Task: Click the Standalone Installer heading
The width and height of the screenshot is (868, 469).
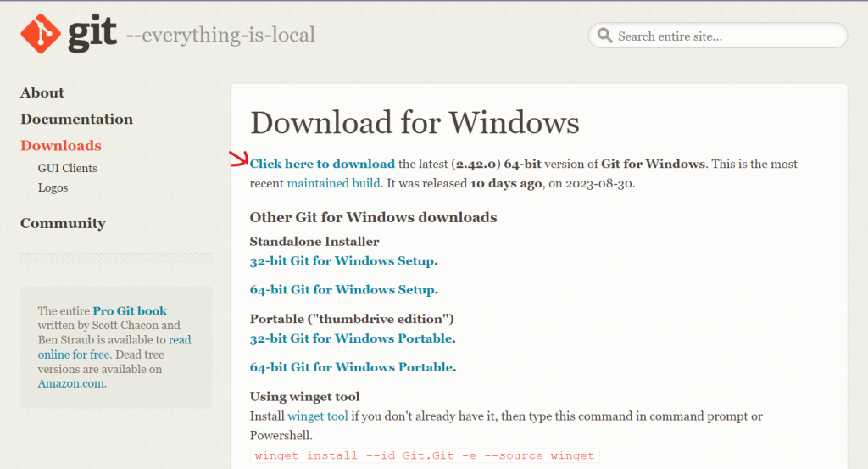Action: tap(314, 242)
